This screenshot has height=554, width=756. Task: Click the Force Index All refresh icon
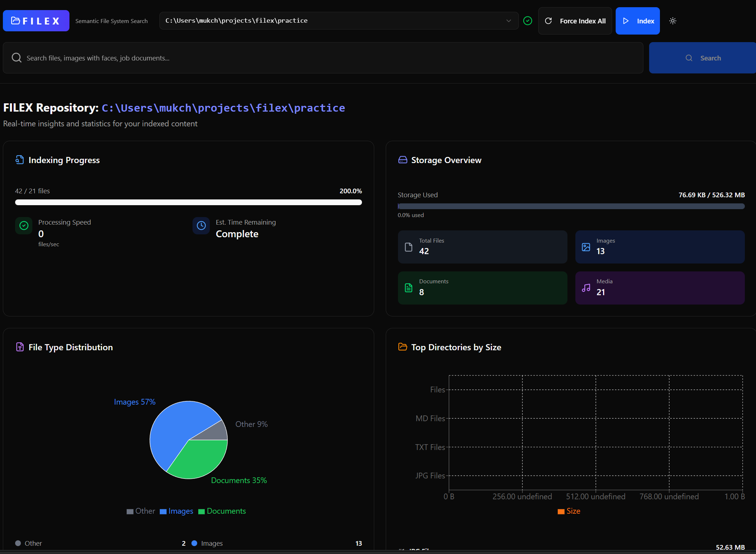[548, 21]
